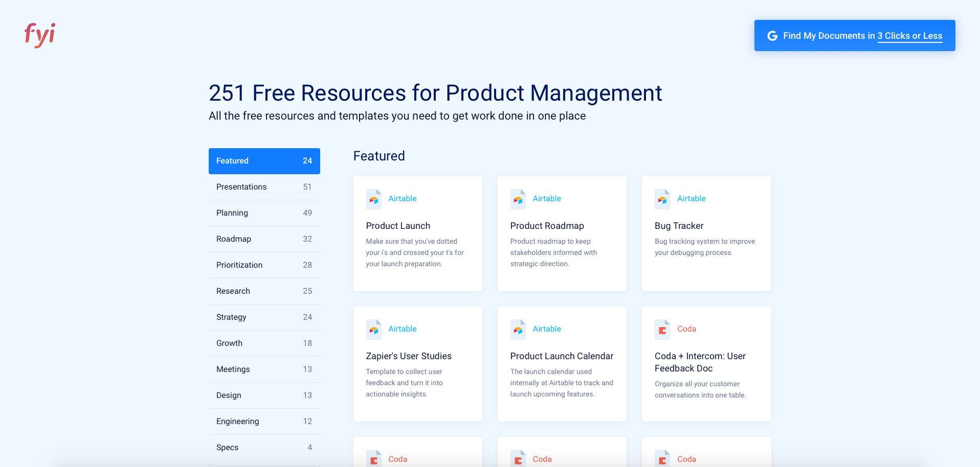Click Find My Documents in 3 Clicks button

855,35
